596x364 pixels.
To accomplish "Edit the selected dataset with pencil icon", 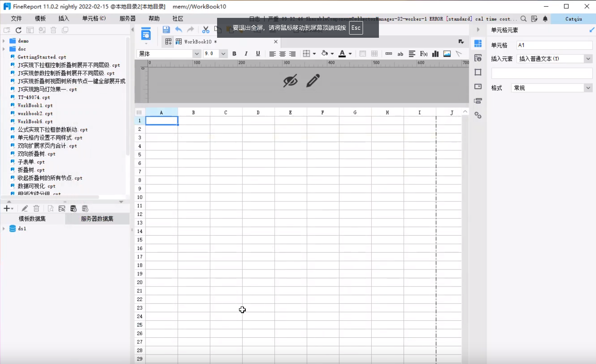I will (25, 209).
